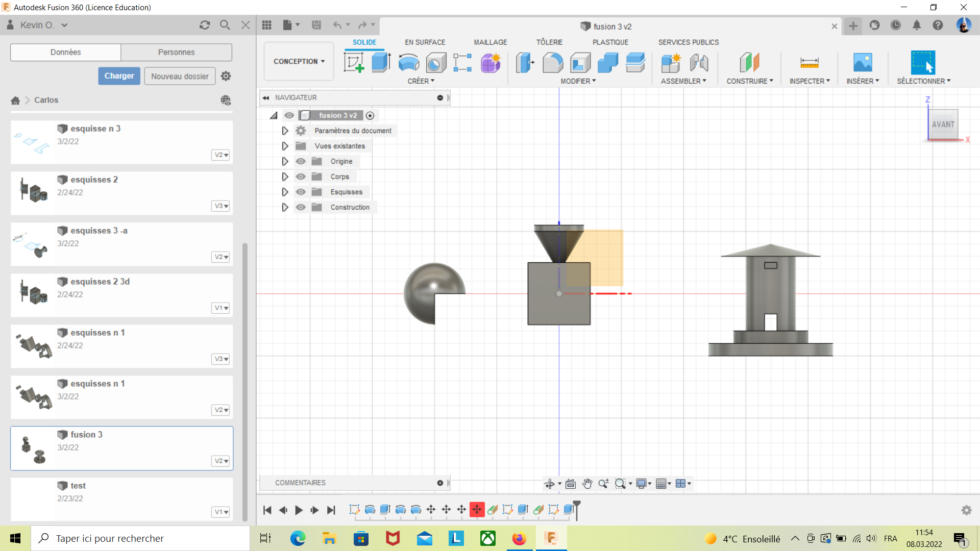The width and height of the screenshot is (980, 551).
Task: Select the Revolve tool icon
Action: point(408,63)
